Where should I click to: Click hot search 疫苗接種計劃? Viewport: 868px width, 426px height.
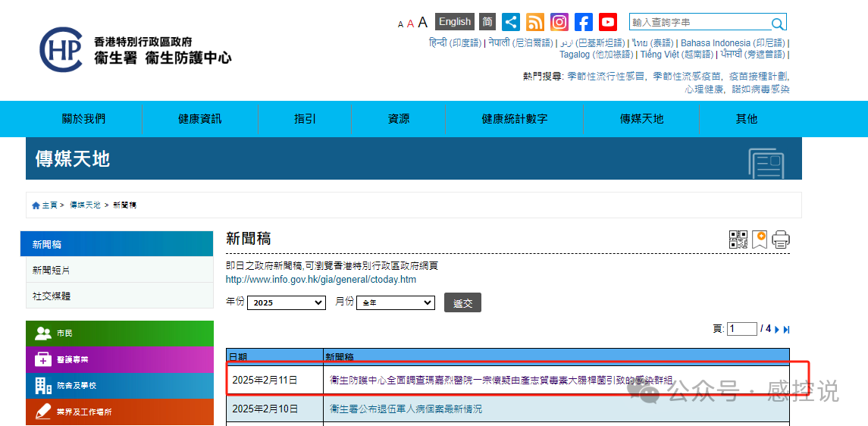(758, 77)
